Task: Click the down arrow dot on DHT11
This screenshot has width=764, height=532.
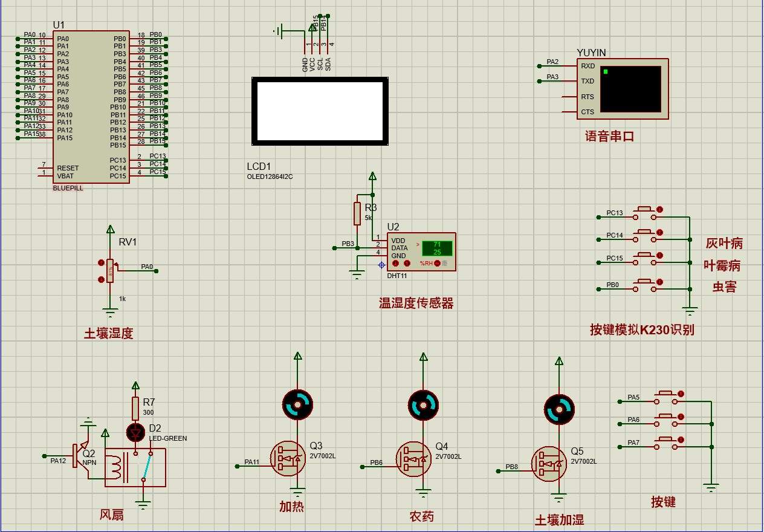Action: [396, 264]
